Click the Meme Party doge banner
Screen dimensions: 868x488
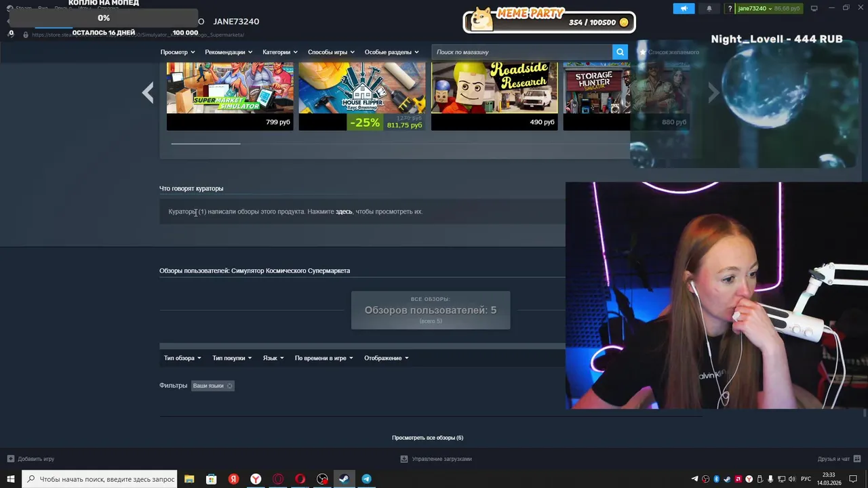(x=549, y=20)
